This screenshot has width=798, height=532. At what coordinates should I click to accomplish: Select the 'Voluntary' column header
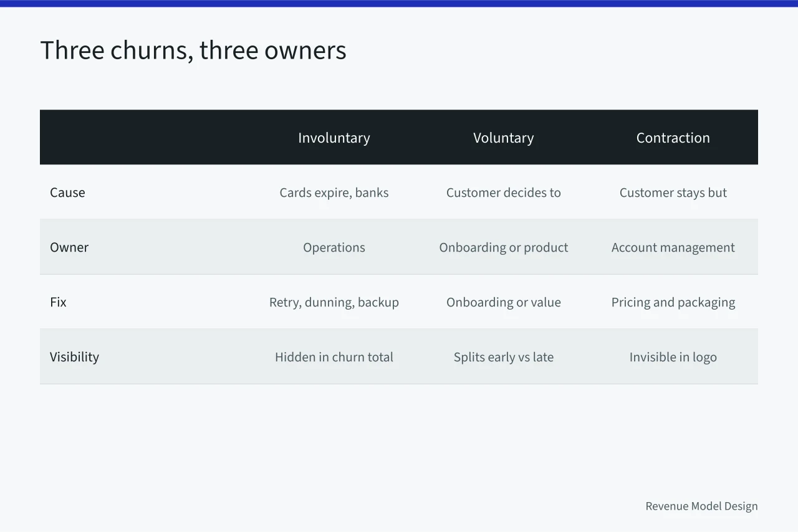504,138
